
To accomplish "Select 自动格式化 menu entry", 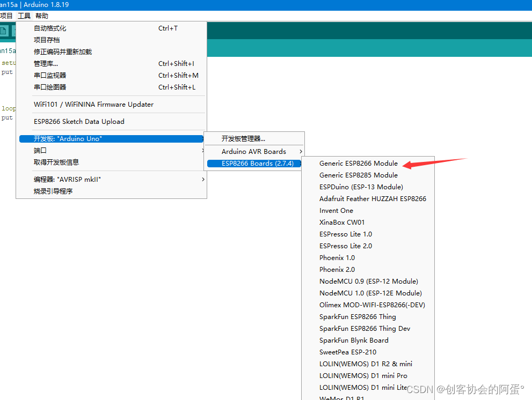I will click(111, 28).
